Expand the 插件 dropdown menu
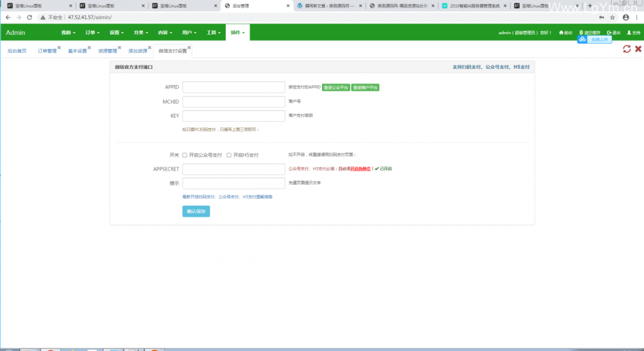Screen dimensions: 644x351 point(238,32)
